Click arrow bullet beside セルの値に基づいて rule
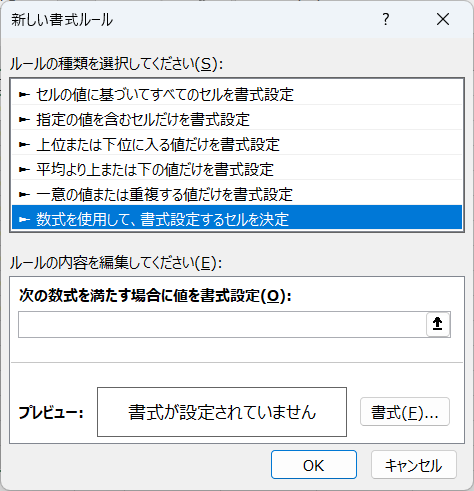This screenshot has width=474, height=491. pyautogui.click(x=24, y=95)
